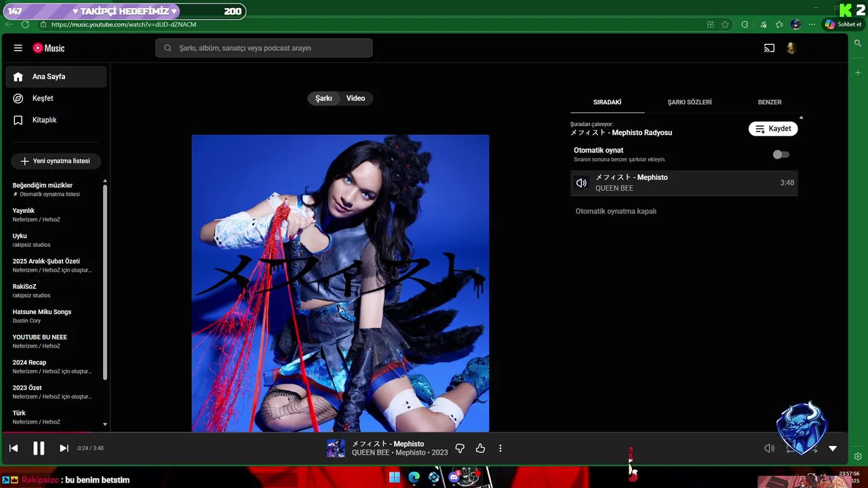Collapse the player page with down arrow
This screenshot has width=868, height=488.
pos(833,448)
